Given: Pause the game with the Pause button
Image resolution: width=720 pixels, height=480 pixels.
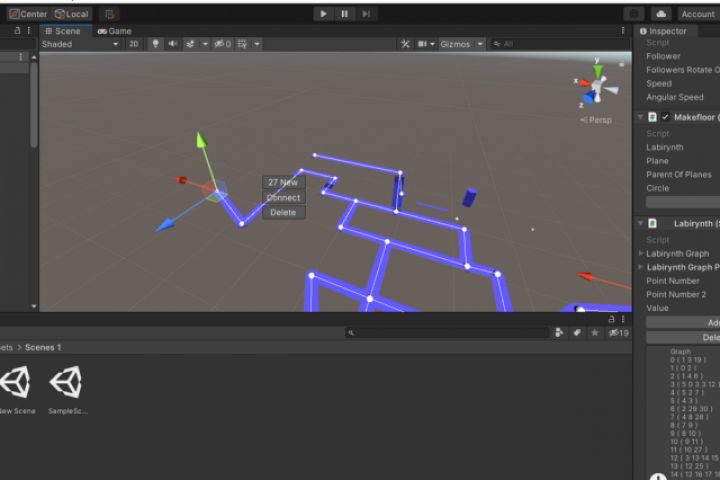Looking at the screenshot, I should (x=345, y=14).
